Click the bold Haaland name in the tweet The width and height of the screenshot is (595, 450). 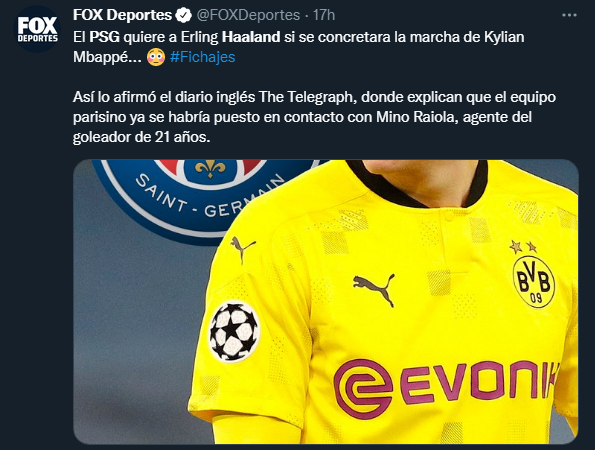click(251, 37)
